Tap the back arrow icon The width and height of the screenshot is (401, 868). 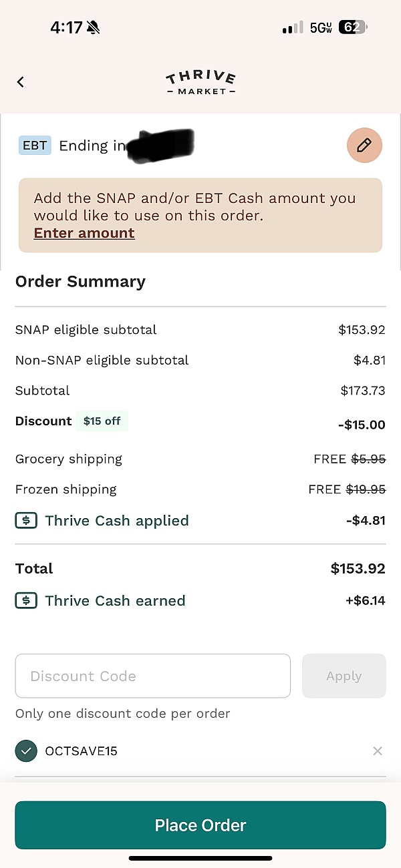tap(21, 81)
